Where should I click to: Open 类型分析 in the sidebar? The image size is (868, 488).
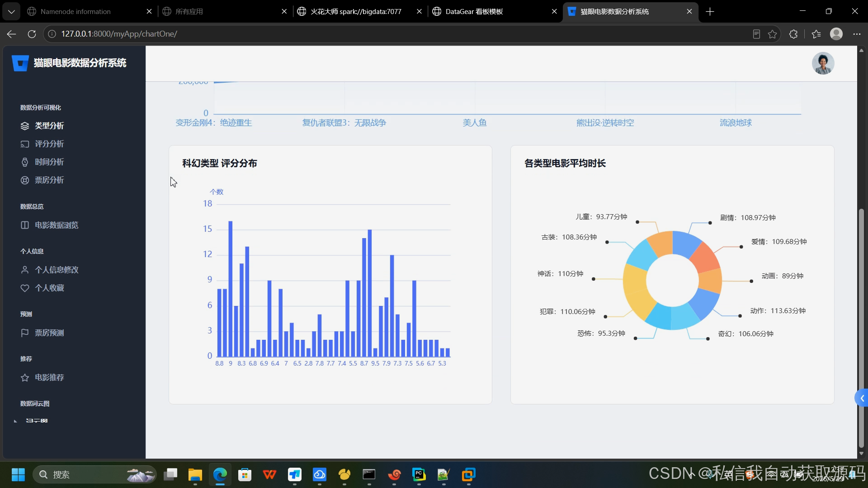[x=49, y=126]
